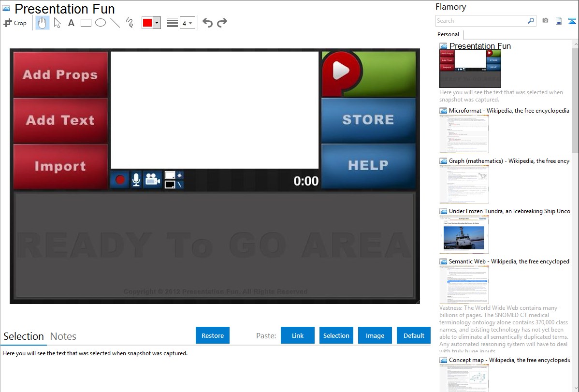Open the color picker dropdown arrow
This screenshot has height=392, width=579.
click(x=157, y=23)
